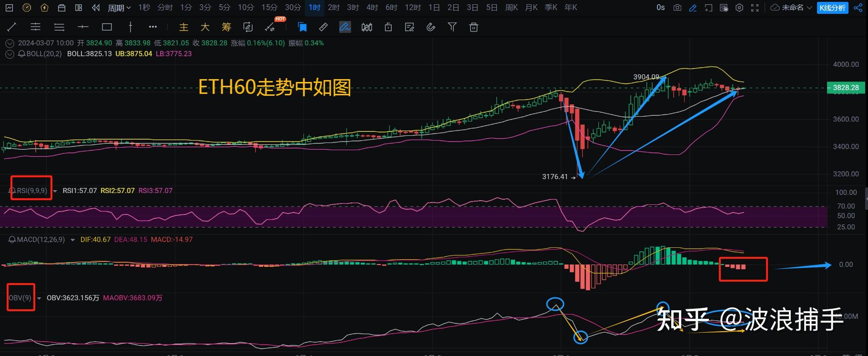Image resolution: width=868 pixels, height=356 pixels.
Task: Click the refresh-note icon beside 筹
Action: 248,27
